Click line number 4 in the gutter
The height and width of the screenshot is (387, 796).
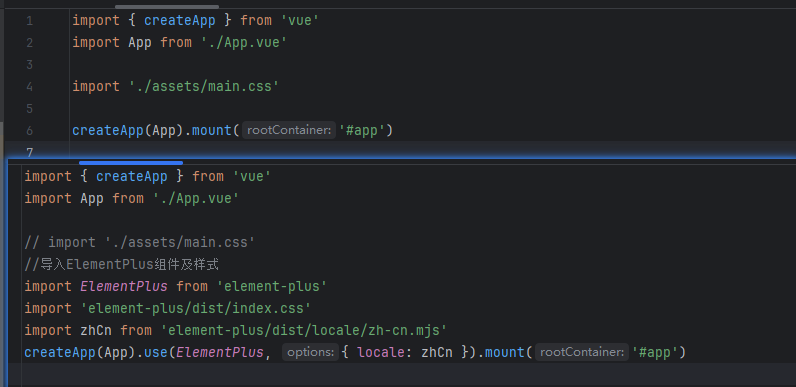click(29, 87)
